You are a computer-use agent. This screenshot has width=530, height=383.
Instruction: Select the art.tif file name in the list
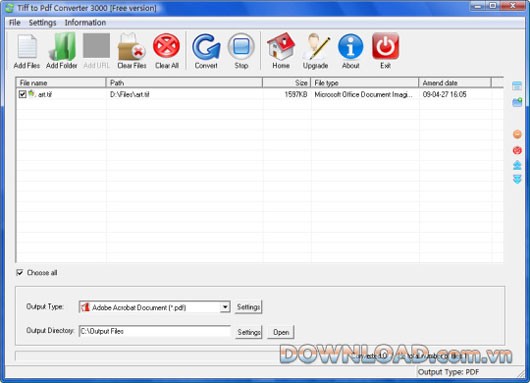(45, 94)
